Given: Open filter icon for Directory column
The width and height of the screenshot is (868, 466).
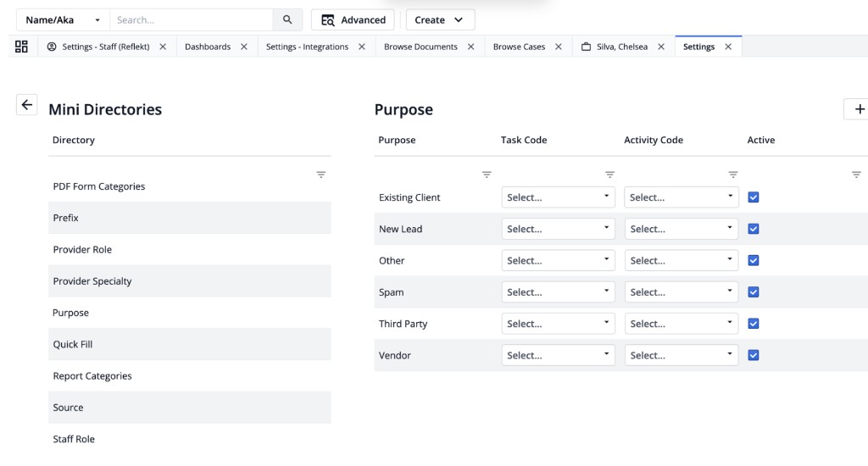Looking at the screenshot, I should point(321,175).
